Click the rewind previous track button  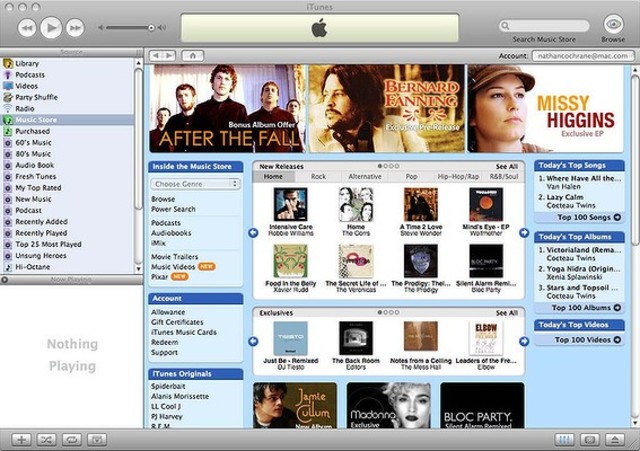(x=27, y=28)
